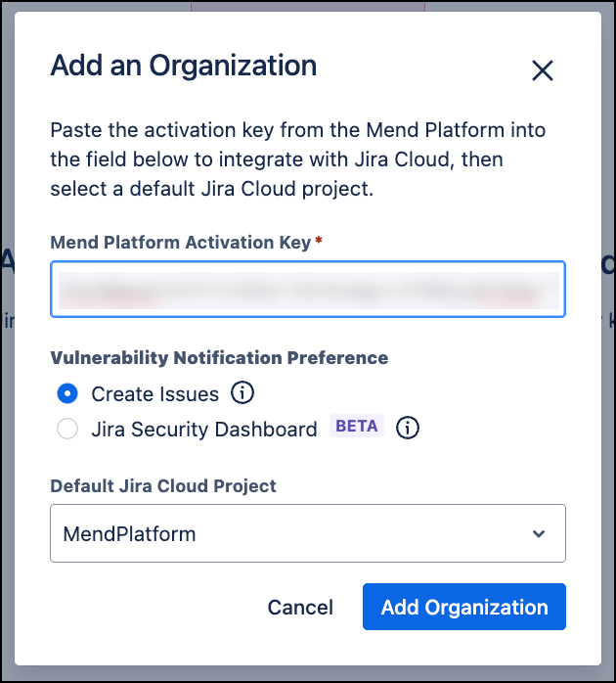The image size is (616, 683).
Task: Click the Add Organization button
Action: [x=463, y=607]
